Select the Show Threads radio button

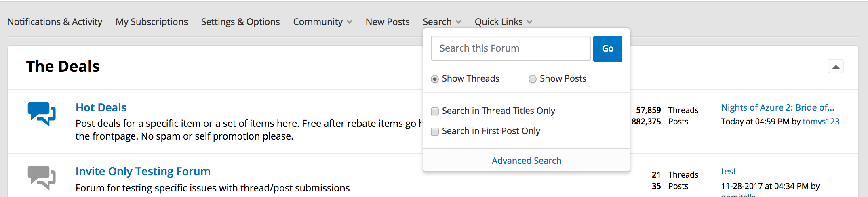(435, 79)
